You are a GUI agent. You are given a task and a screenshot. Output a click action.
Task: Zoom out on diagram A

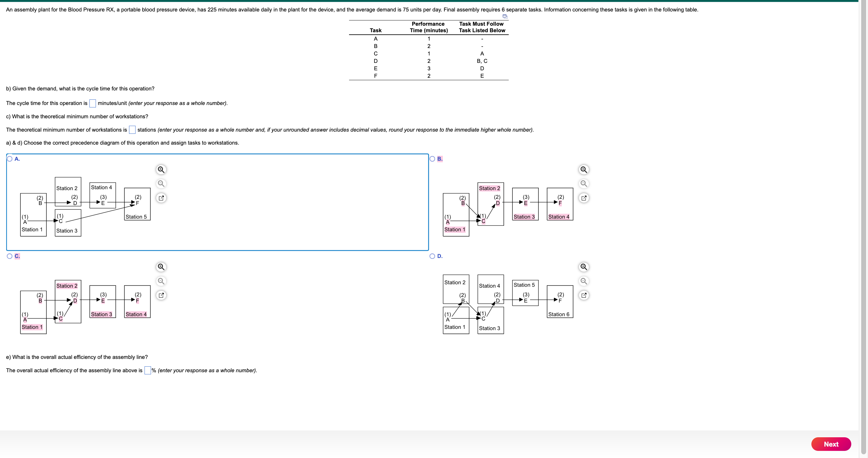coord(161,184)
